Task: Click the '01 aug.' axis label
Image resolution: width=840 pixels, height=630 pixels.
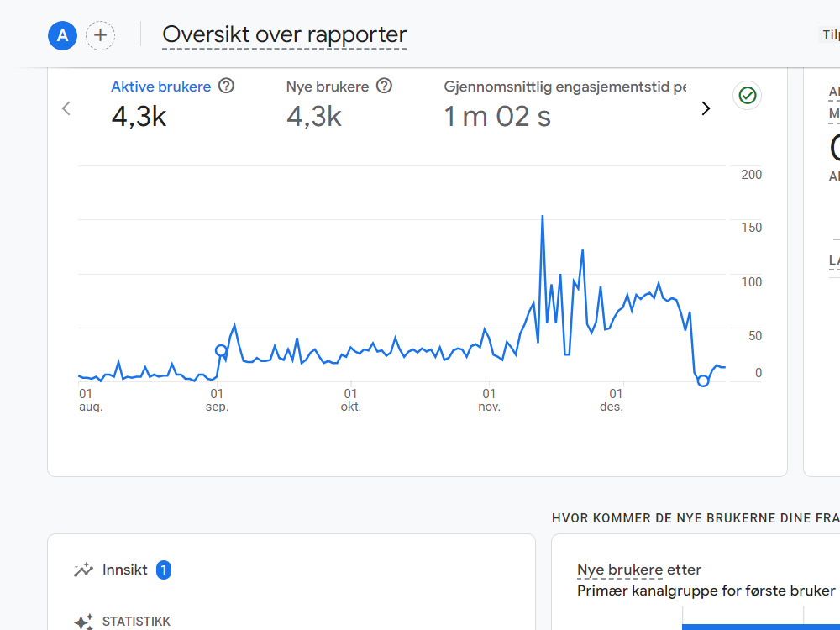Action: [91, 400]
